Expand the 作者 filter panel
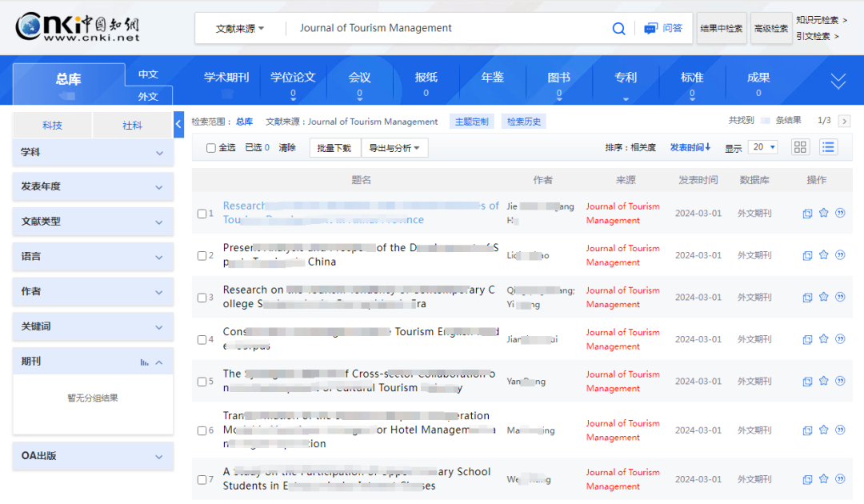 point(93,291)
